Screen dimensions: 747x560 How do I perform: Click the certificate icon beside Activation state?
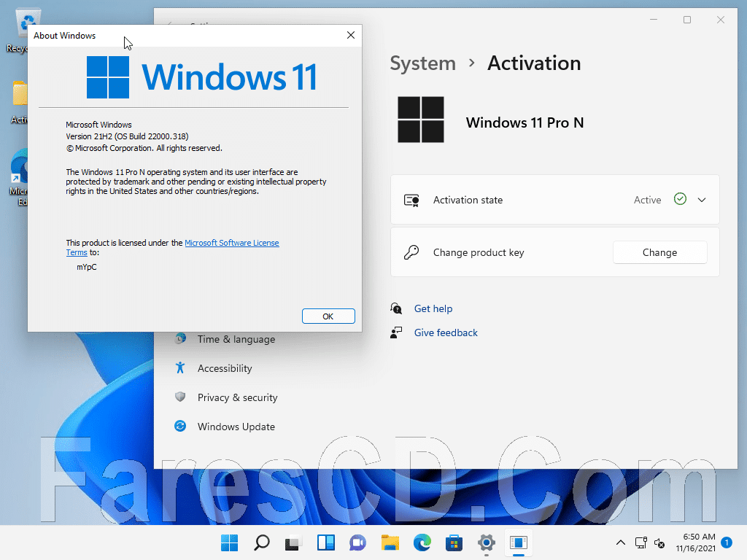[x=411, y=200]
